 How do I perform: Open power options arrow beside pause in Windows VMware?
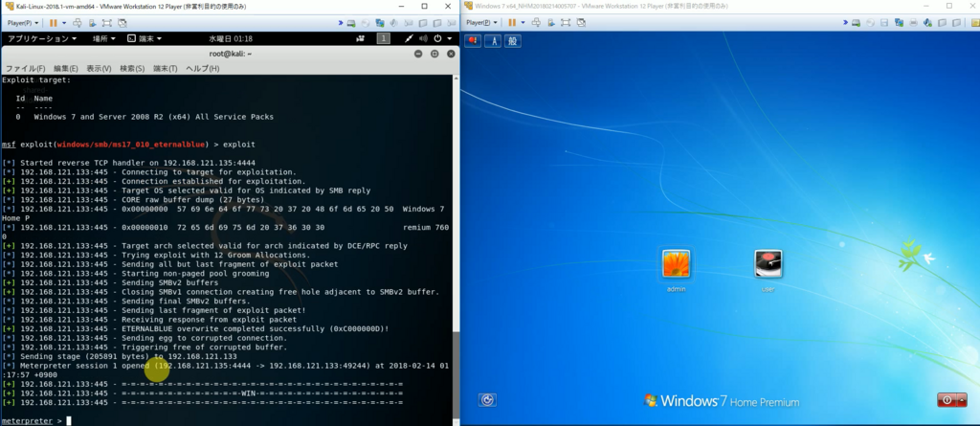pos(523,23)
